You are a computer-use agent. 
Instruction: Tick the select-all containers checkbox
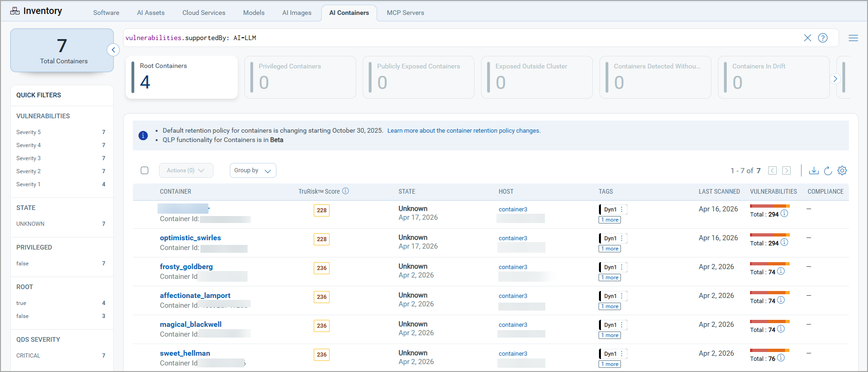click(145, 170)
